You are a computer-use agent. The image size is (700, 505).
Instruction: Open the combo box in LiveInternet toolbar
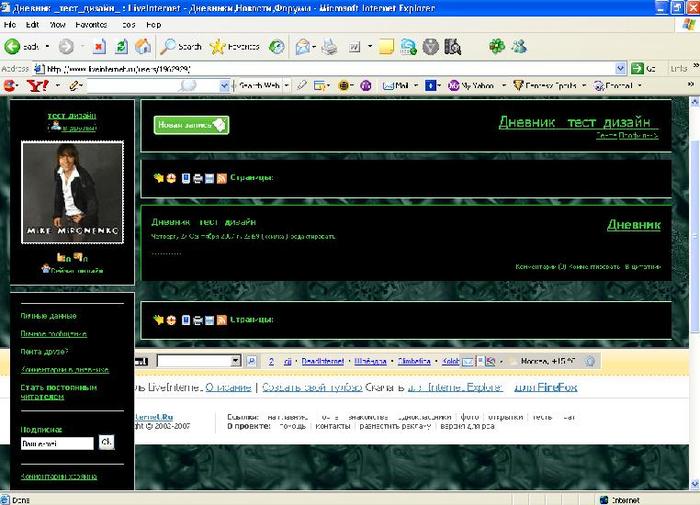coord(199,361)
